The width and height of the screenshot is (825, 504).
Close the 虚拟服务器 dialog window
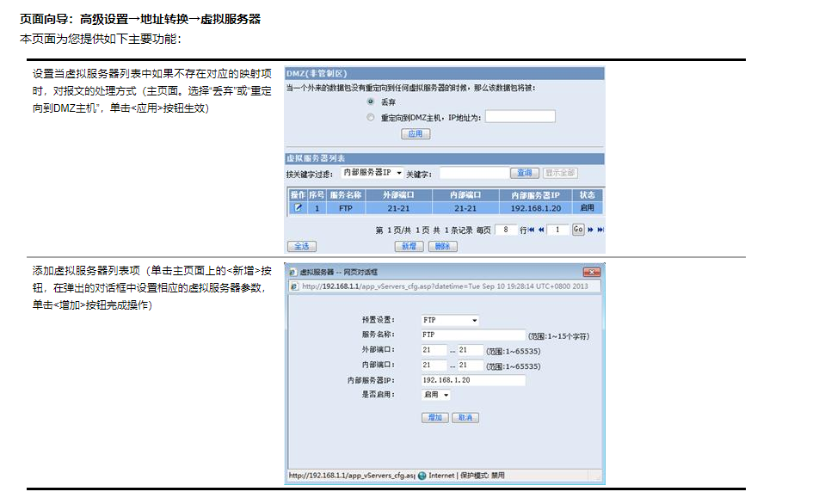pos(592,272)
